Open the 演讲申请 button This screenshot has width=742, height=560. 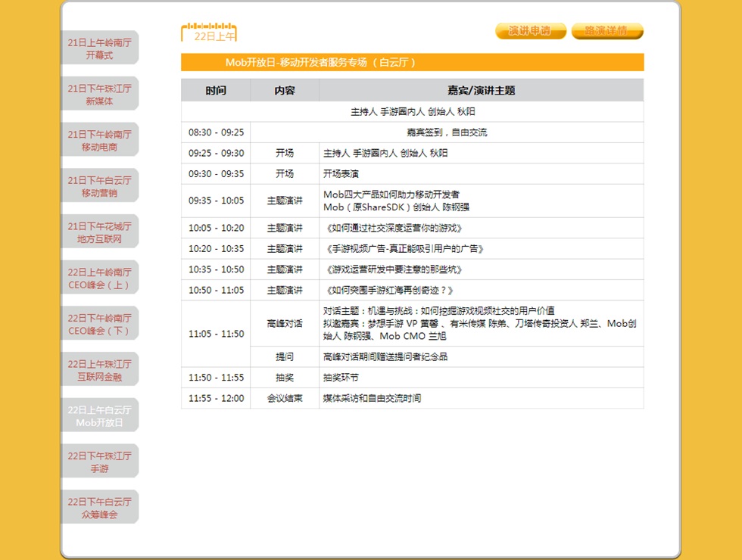point(531,31)
